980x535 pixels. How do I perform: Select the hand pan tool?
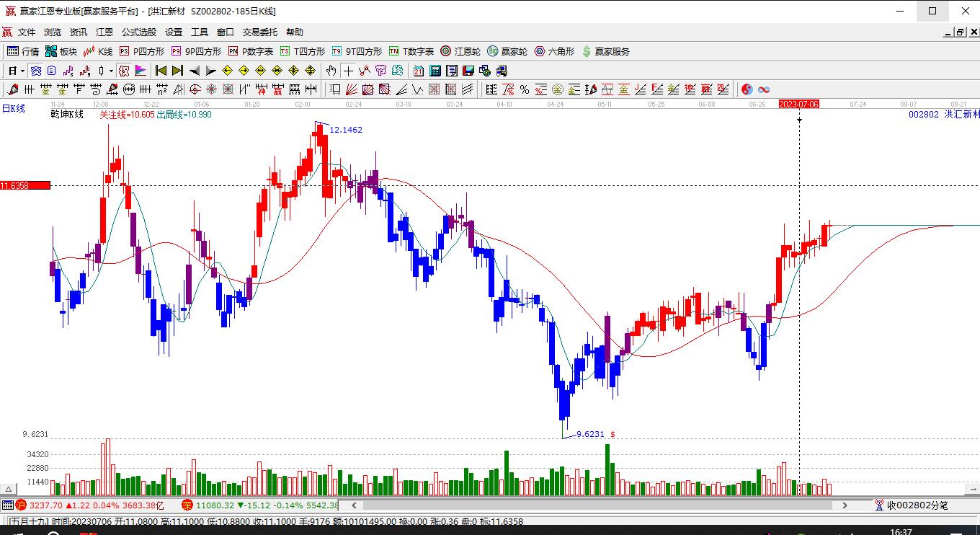[x=331, y=71]
